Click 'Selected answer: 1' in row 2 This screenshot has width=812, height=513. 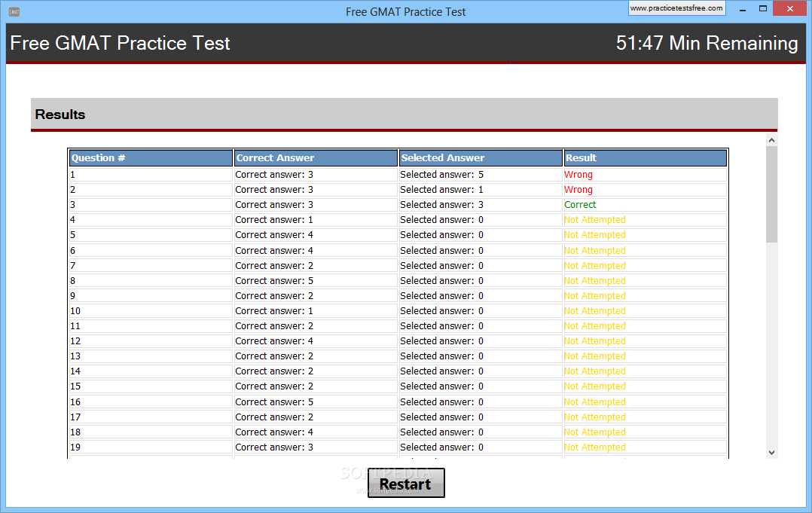[x=441, y=190]
